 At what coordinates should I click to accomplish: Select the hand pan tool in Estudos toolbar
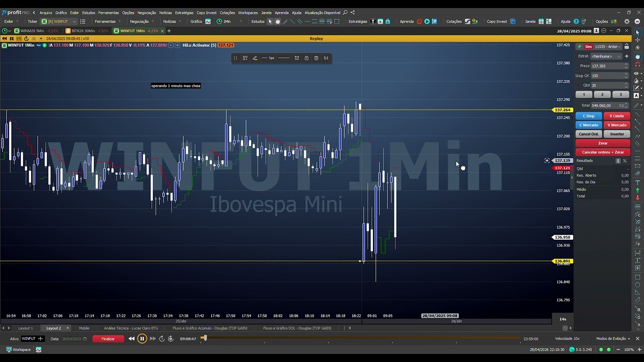(277, 22)
